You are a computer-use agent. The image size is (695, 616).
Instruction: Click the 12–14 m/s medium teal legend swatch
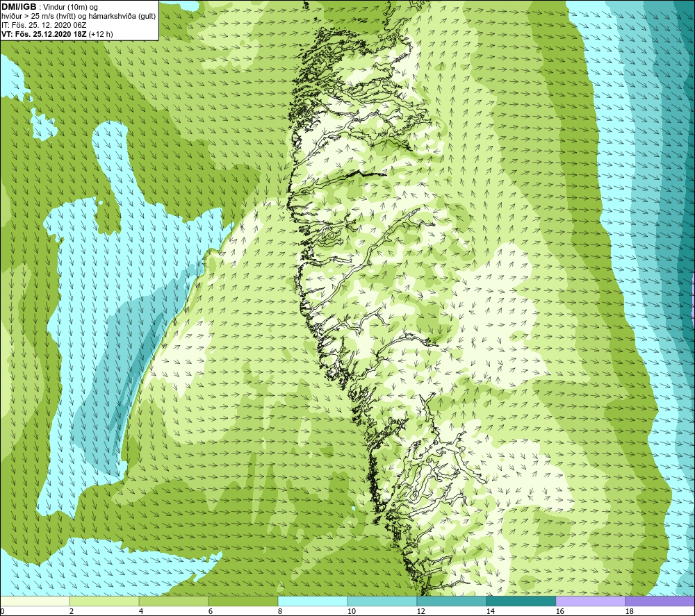(451, 601)
